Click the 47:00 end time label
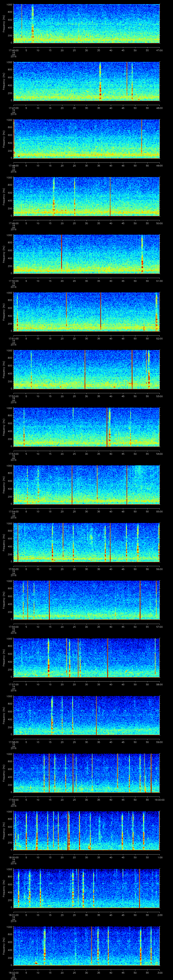Screen dimensions: 173x980 160,50
